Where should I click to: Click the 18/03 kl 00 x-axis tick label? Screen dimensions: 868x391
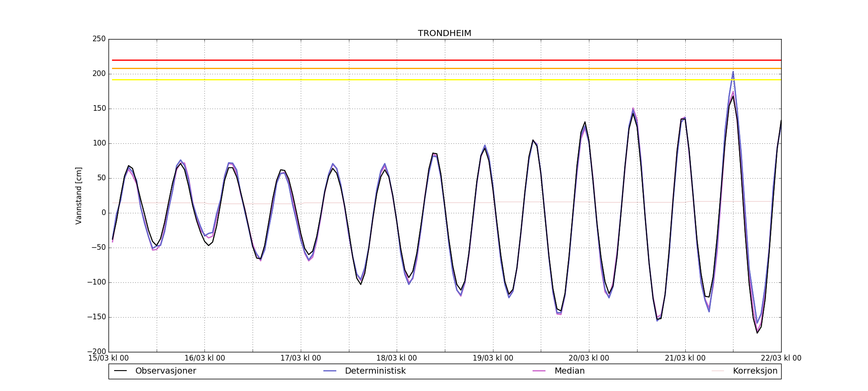click(396, 358)
